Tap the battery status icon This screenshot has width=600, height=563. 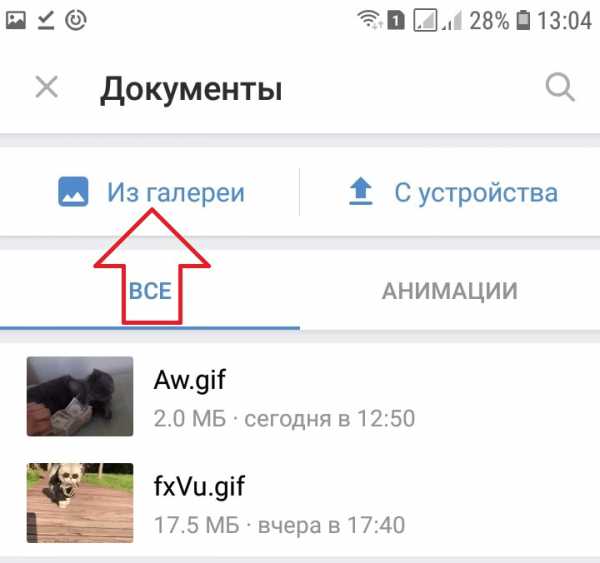point(523,20)
